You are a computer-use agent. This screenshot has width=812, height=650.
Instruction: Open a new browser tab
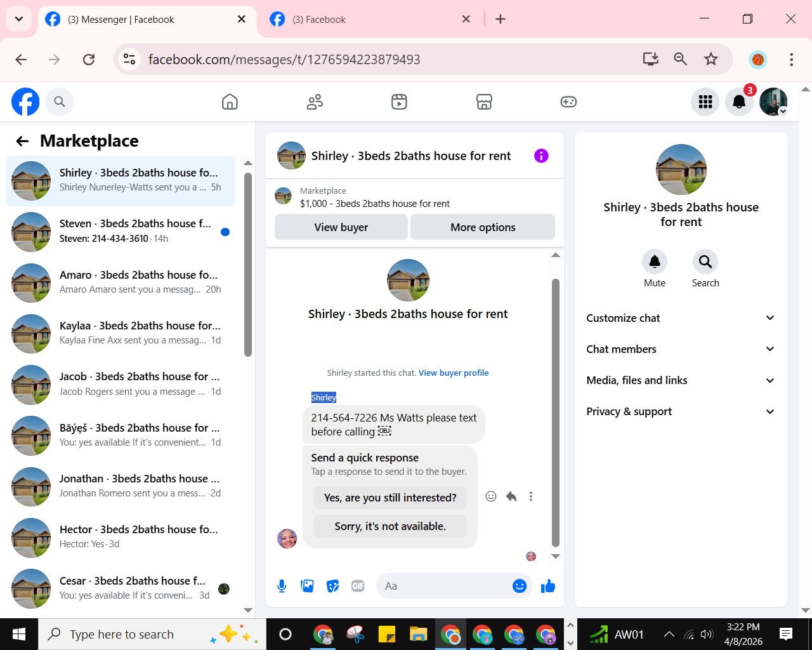pos(501,19)
